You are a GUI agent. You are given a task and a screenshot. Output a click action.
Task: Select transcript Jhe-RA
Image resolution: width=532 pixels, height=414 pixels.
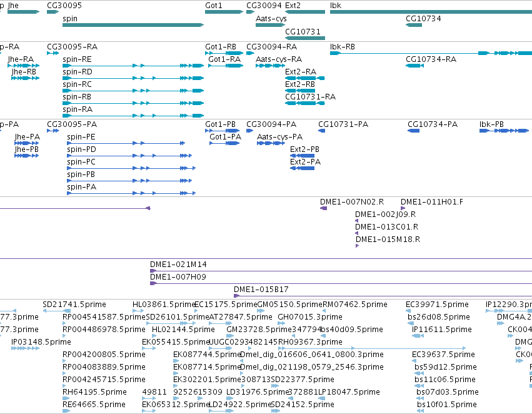click(21, 59)
